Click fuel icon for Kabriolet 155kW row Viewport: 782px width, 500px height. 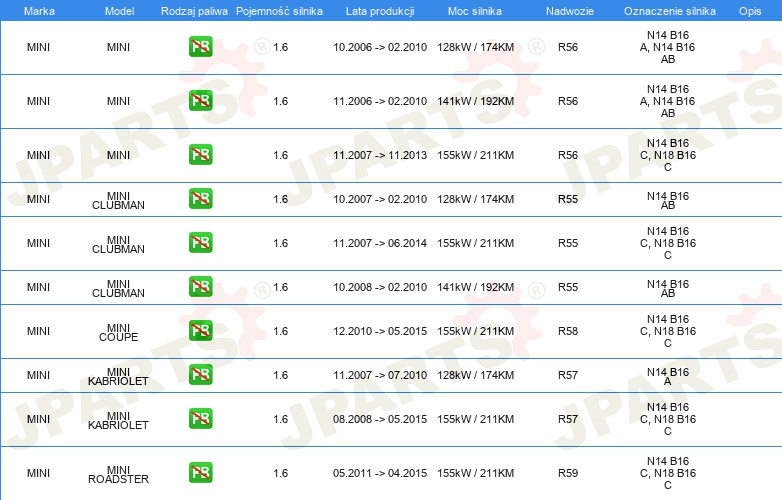(x=200, y=419)
